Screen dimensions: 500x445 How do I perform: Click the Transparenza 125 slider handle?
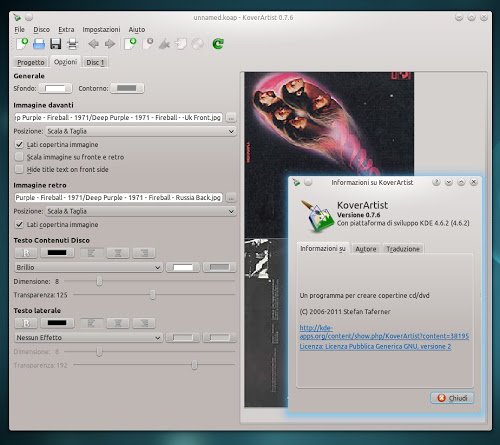(152, 295)
